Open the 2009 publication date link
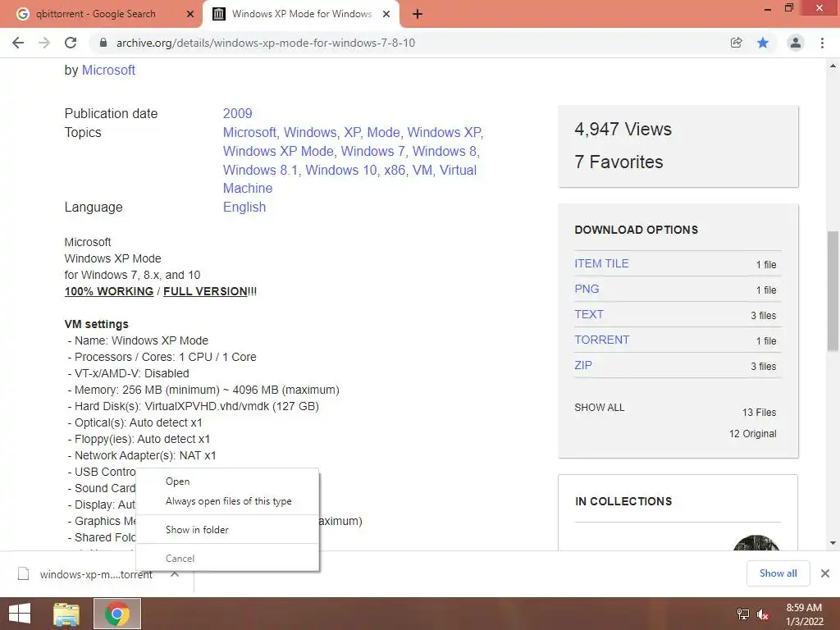Image resolution: width=840 pixels, height=630 pixels. [237, 113]
